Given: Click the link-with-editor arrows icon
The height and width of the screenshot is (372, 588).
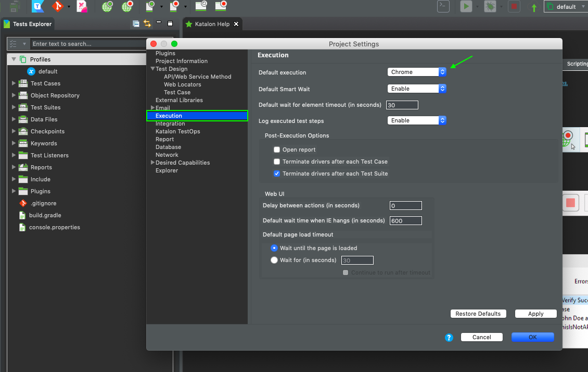Looking at the screenshot, I should [147, 24].
